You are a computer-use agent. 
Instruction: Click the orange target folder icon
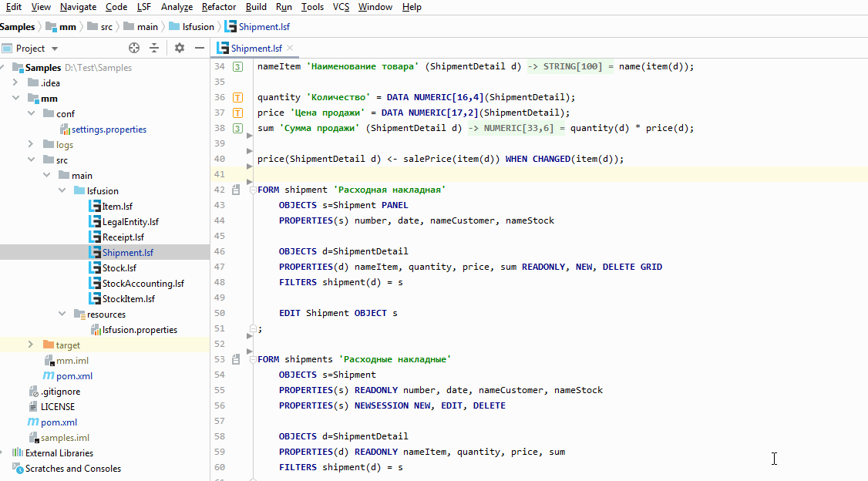click(49, 345)
